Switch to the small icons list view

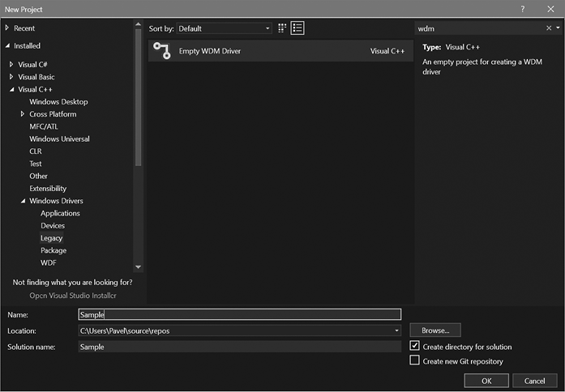coord(297,28)
